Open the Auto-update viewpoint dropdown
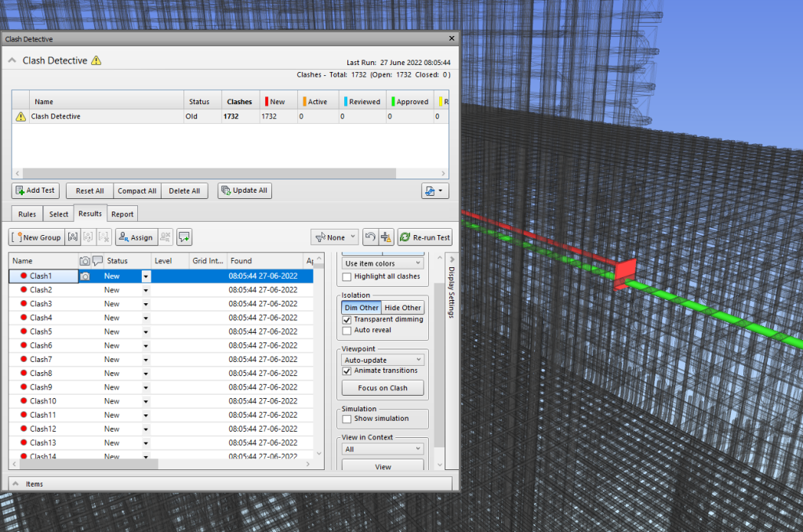 coord(383,360)
